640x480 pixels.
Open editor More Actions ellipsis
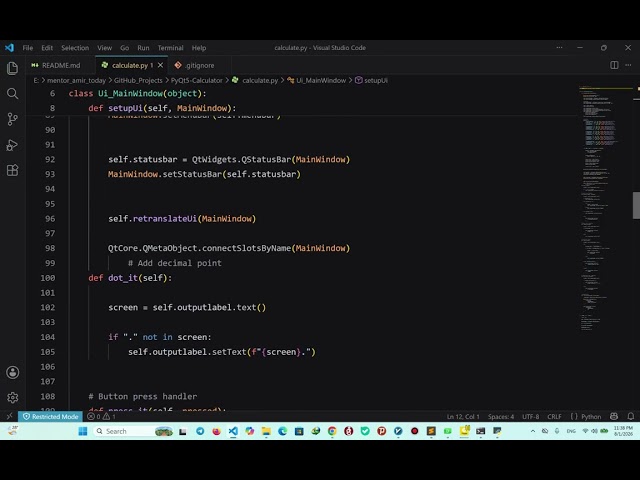[628, 65]
